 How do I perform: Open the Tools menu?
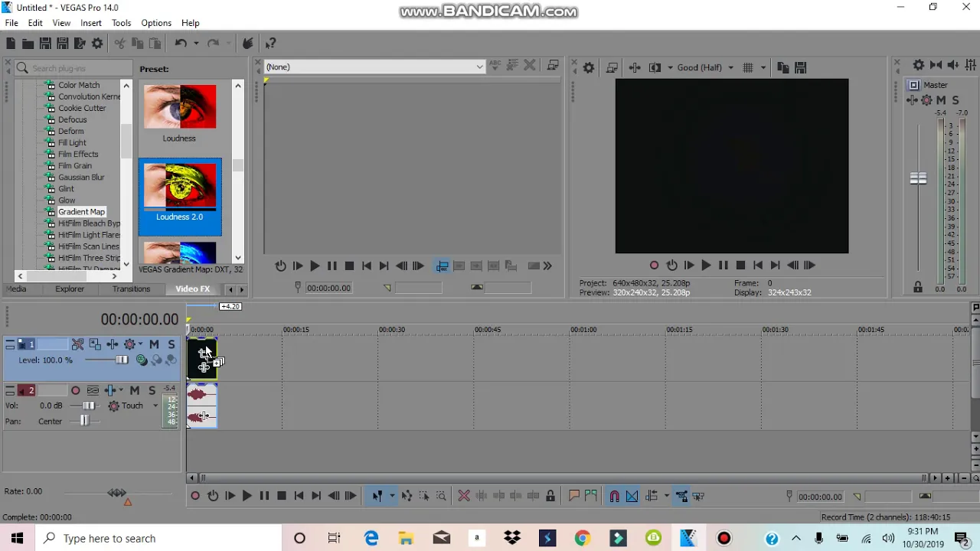pyautogui.click(x=121, y=23)
